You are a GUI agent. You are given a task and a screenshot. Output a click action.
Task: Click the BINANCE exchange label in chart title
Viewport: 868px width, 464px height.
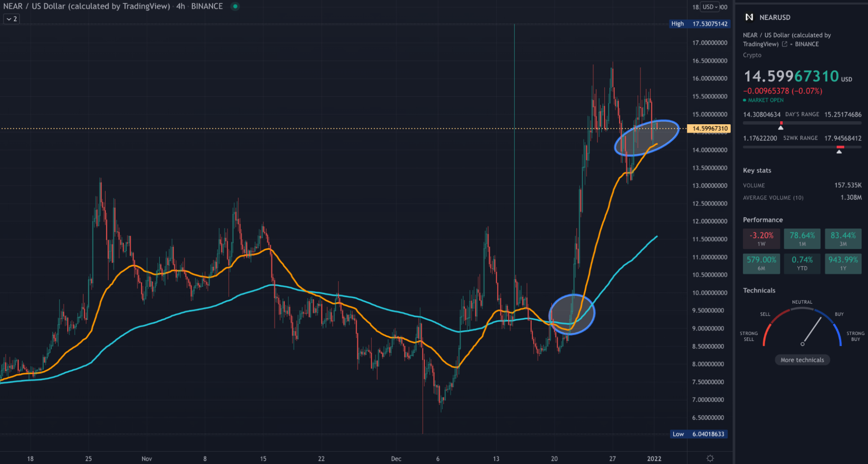click(207, 7)
